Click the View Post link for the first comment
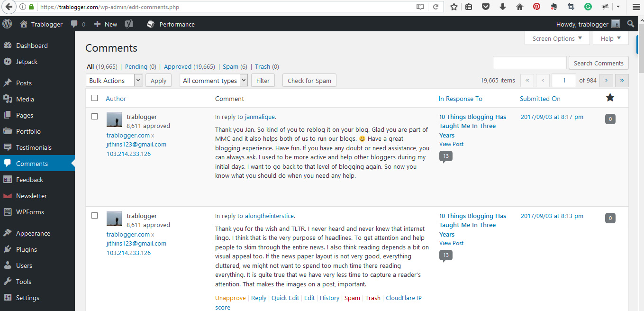This screenshot has width=644, height=311. (x=451, y=144)
